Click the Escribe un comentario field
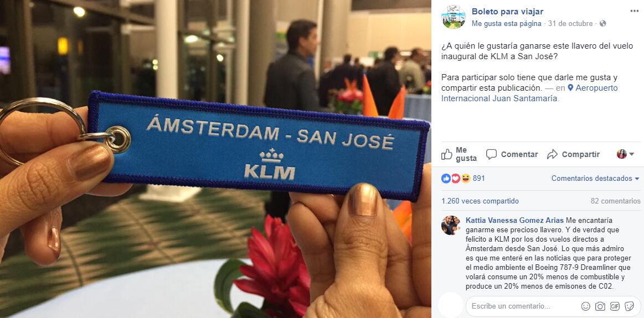Image resolution: width=644 pixels, height=318 pixels. pyautogui.click(x=523, y=306)
